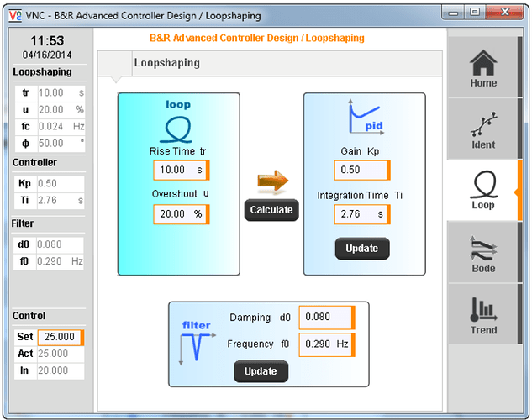Click the VNC logo in title bar
Viewport: 532px width, 420px height.
[x=15, y=16]
